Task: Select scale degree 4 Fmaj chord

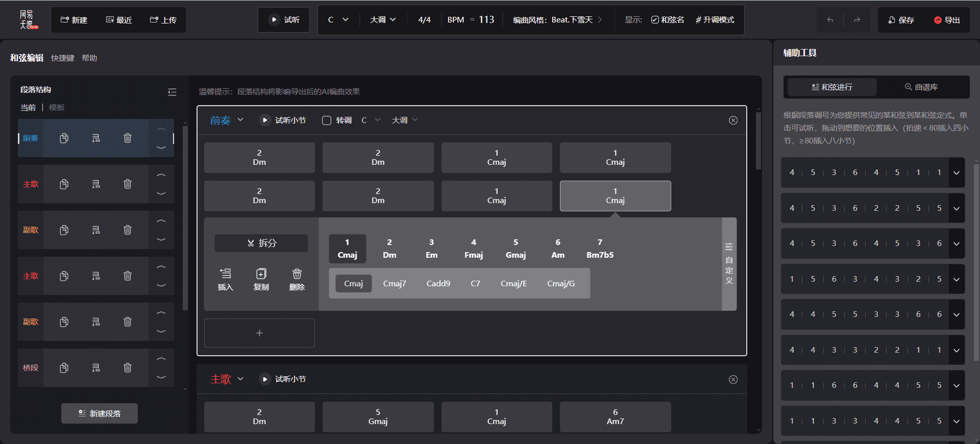Action: 474,249
